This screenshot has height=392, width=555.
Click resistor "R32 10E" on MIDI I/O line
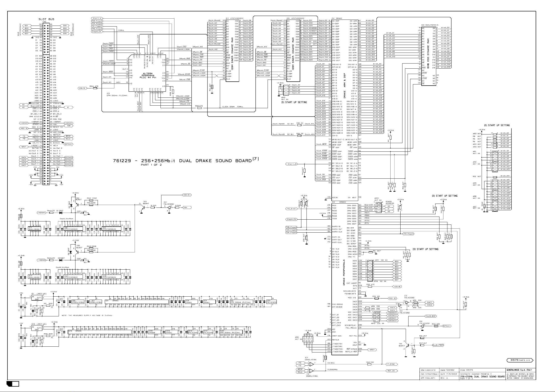tap(376, 298)
